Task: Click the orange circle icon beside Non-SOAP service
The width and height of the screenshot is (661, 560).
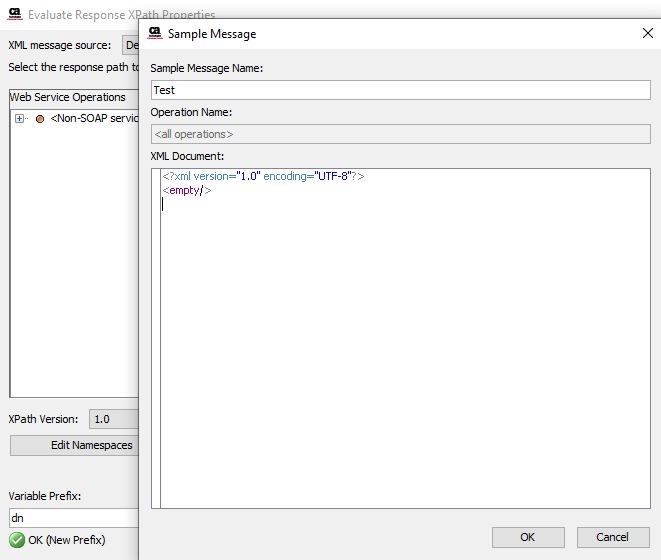Action: pos(40,119)
